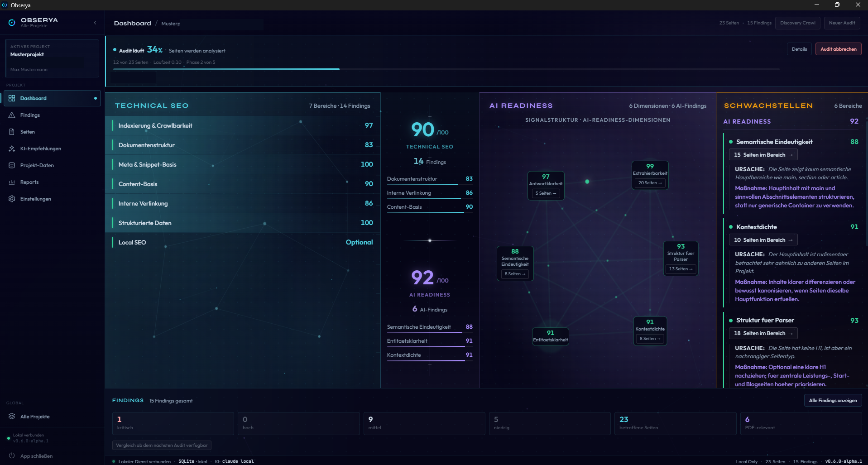
Task: Open KI-Empfehlungen via the sparkle icon
Action: tap(12, 149)
